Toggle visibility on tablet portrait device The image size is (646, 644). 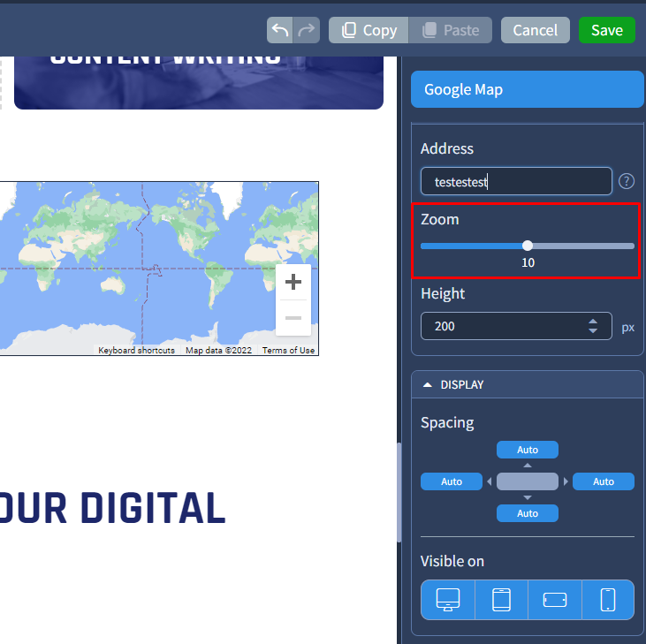[x=501, y=600]
